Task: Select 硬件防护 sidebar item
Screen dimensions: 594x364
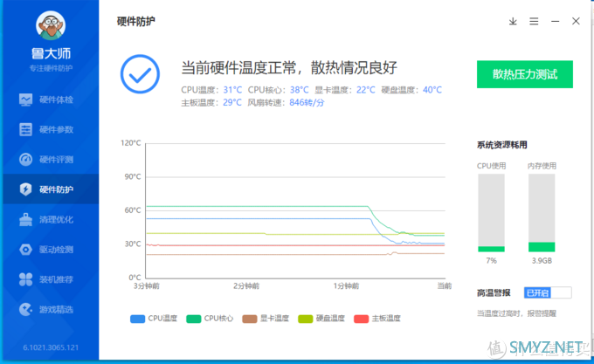Action: (51, 189)
